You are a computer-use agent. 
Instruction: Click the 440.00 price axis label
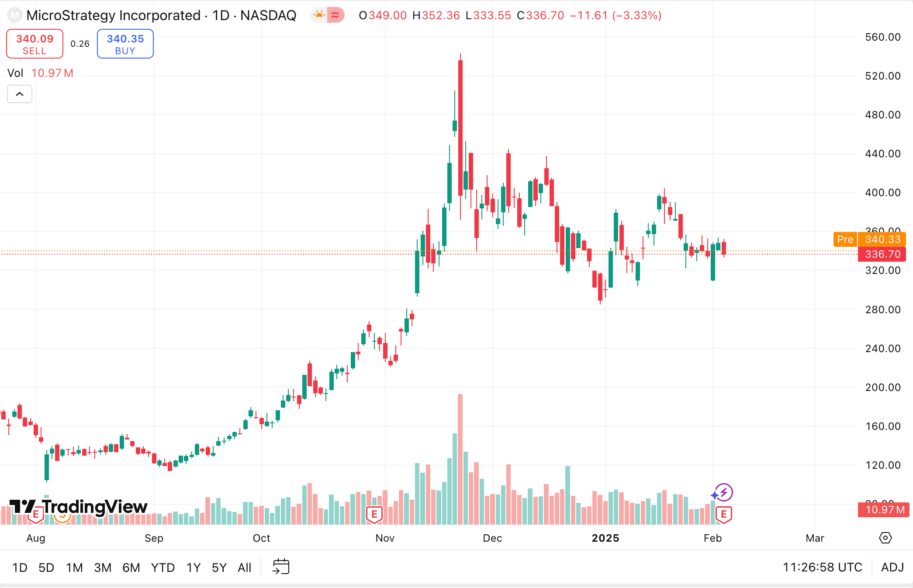pyautogui.click(x=883, y=154)
